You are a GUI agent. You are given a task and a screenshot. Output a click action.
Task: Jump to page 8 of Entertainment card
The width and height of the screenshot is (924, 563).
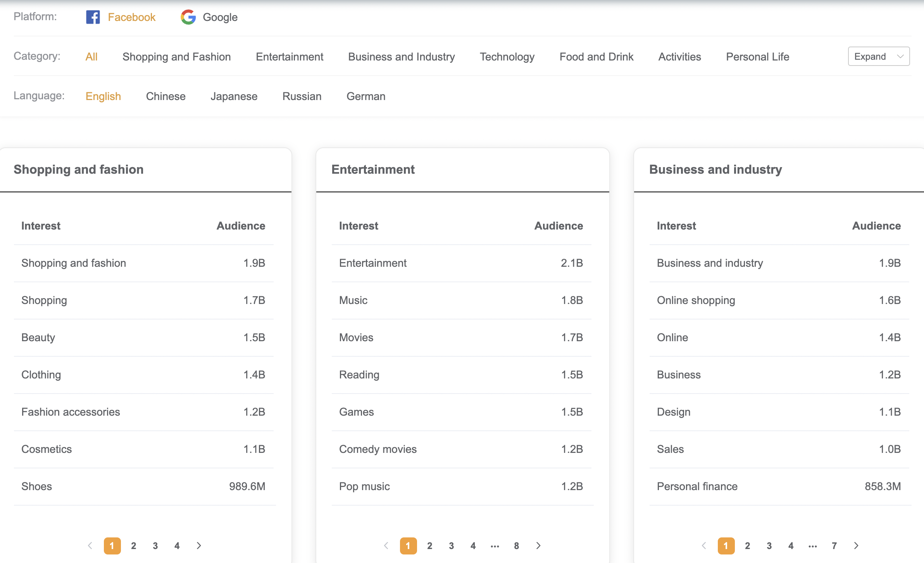point(517,546)
